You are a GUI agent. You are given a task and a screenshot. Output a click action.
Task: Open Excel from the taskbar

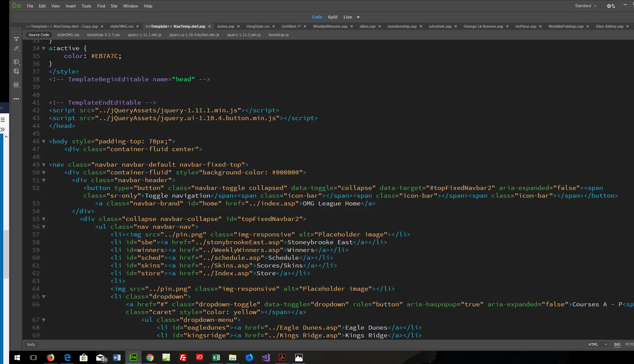pos(216,358)
